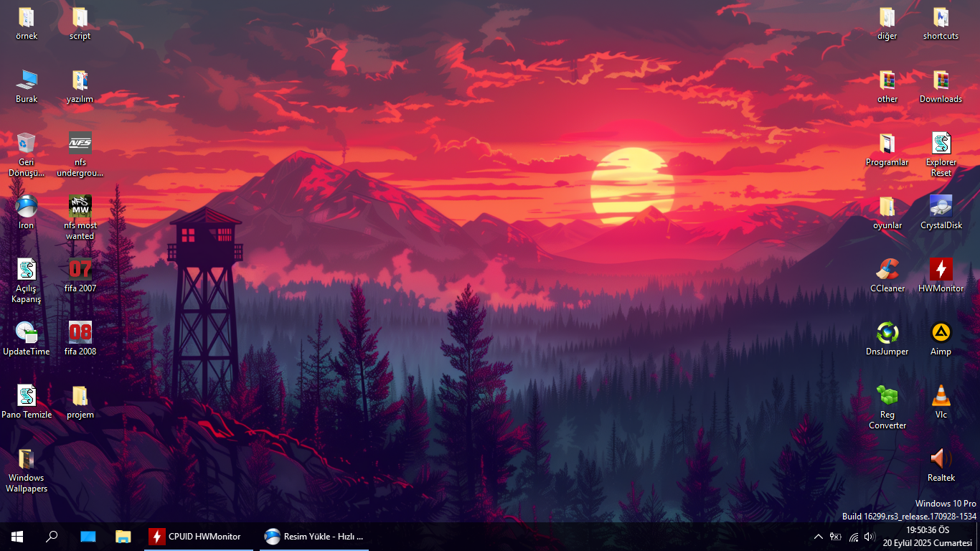Viewport: 980px width, 551px height.
Task: Open the Windows Start menu
Action: [17, 537]
